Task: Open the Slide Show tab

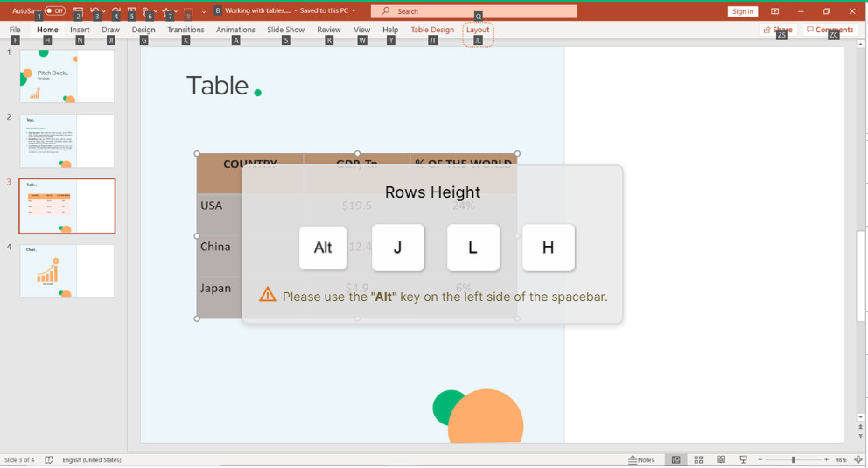Action: (285, 30)
